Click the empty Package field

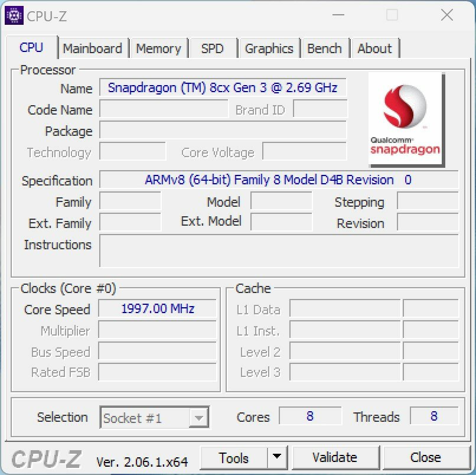click(223, 130)
